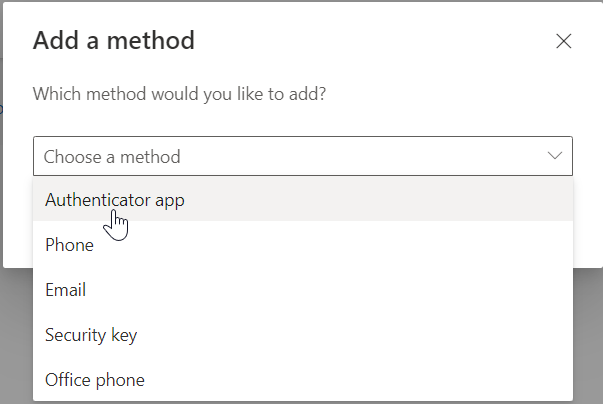Collapse the Choose a method combo box
603x404 pixels.
[x=303, y=156]
